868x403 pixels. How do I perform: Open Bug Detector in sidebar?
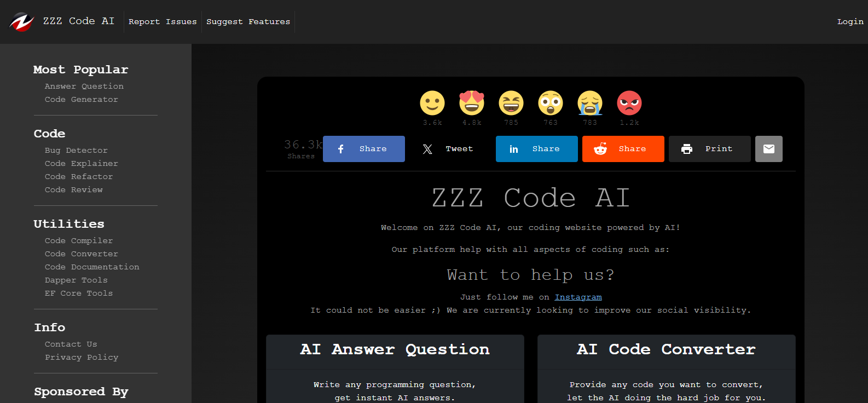coord(76,151)
